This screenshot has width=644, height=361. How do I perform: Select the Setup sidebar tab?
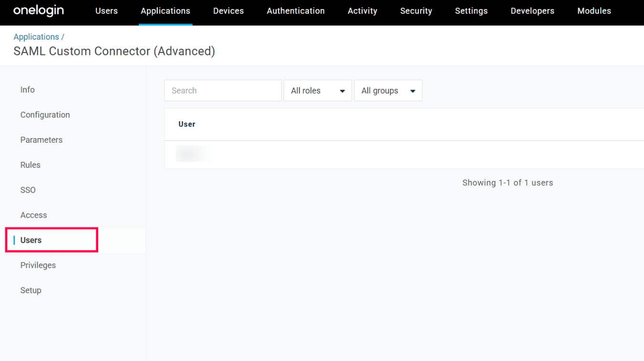pos(31,290)
